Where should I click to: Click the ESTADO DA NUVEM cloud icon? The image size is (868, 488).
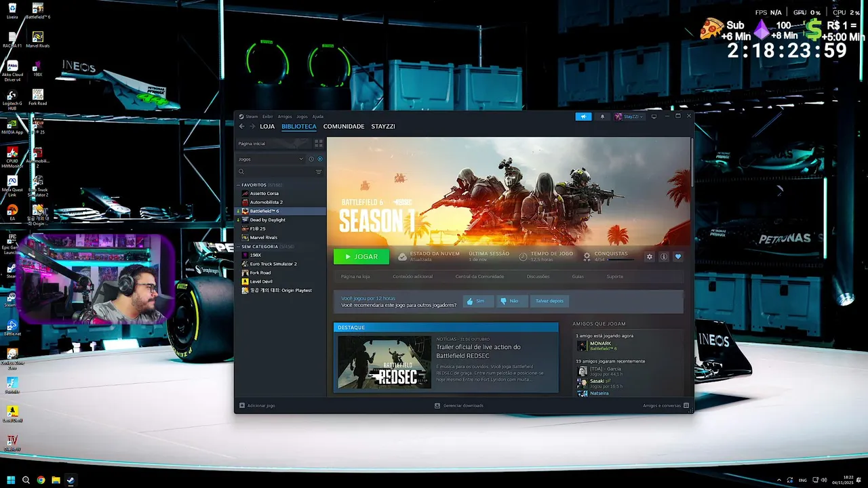click(x=402, y=257)
